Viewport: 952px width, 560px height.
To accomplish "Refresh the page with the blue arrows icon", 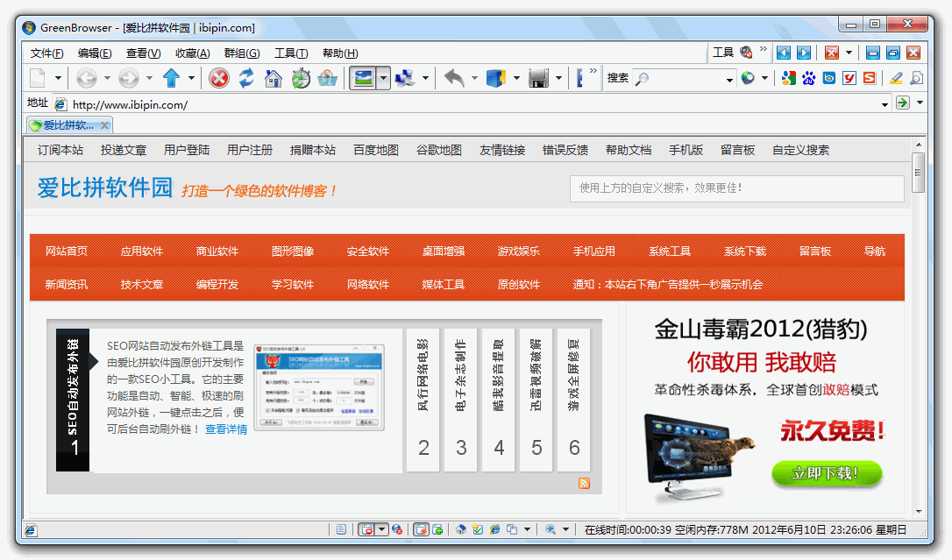I will coord(246,78).
